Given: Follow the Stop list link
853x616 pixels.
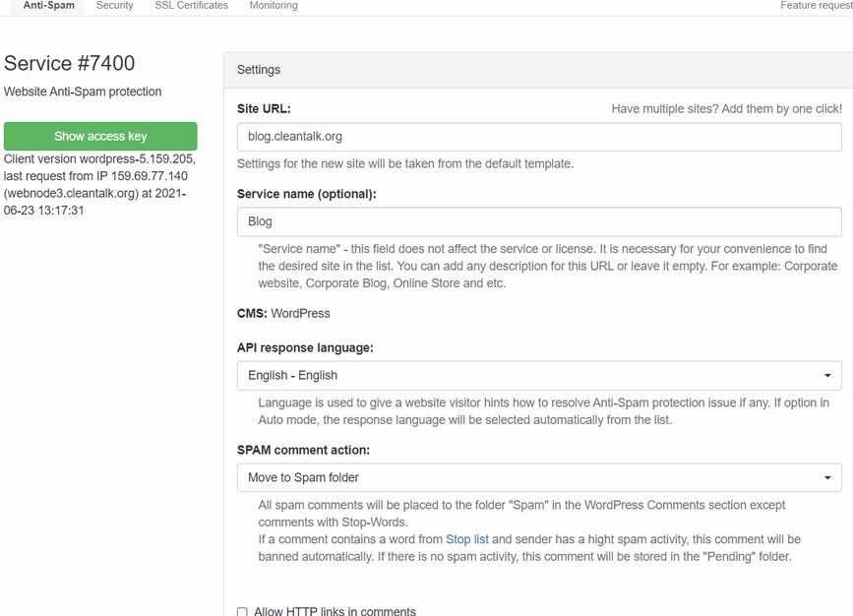Looking at the screenshot, I should (x=466, y=539).
